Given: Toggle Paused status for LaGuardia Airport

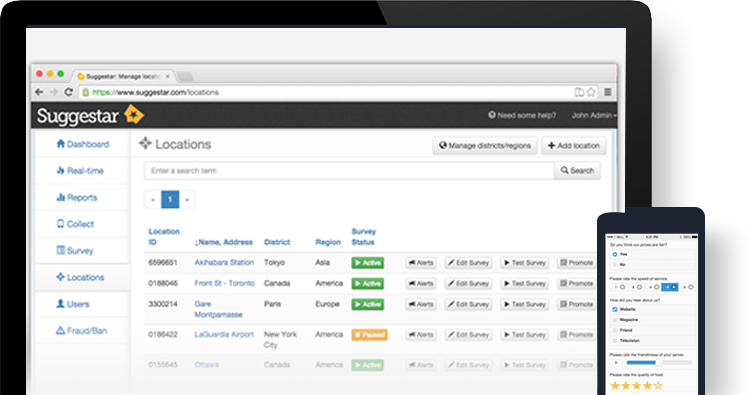Looking at the screenshot, I should pos(369,335).
